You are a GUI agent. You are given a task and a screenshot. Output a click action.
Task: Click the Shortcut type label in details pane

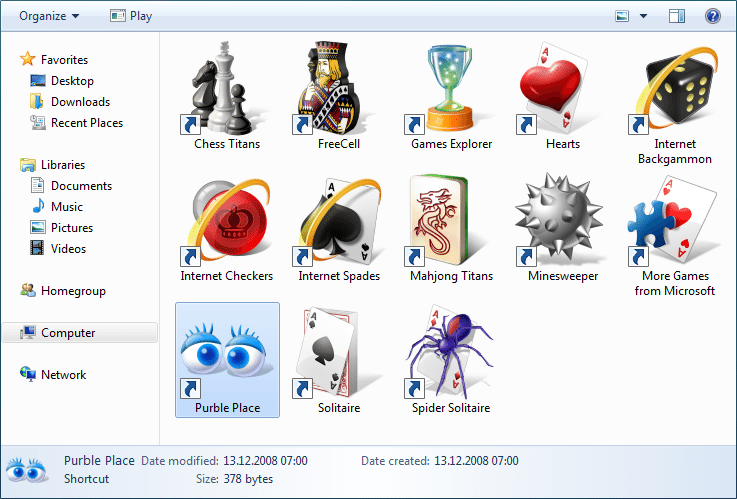coord(86,479)
